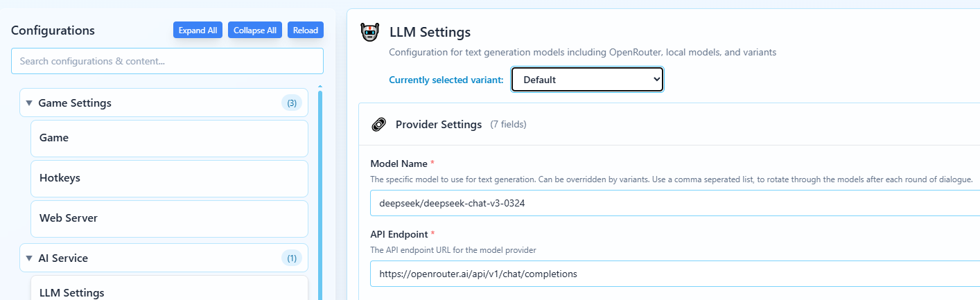Select the Hotkeys configuration item
The image size is (980, 300).
point(169,178)
